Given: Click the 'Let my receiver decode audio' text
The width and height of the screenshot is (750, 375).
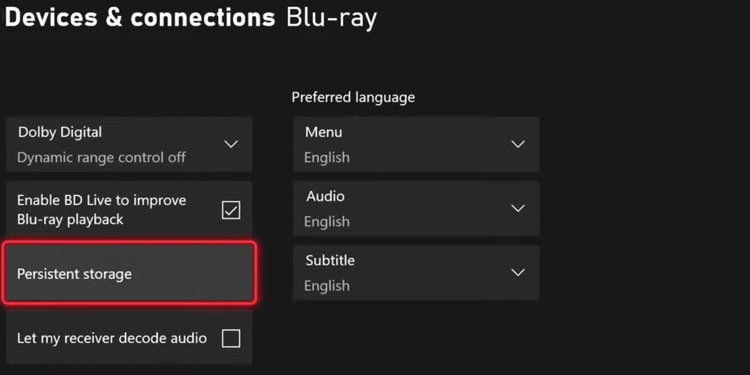Looking at the screenshot, I should pos(112,338).
